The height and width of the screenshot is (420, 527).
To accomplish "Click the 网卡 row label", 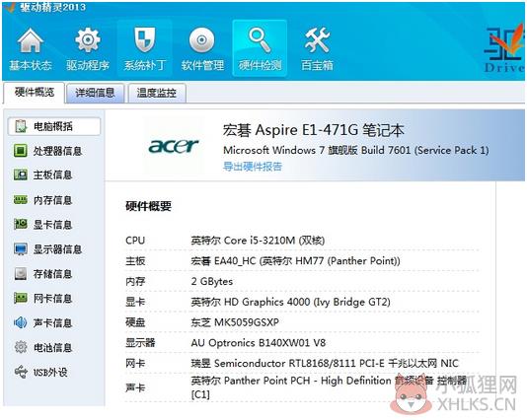I will [x=135, y=363].
